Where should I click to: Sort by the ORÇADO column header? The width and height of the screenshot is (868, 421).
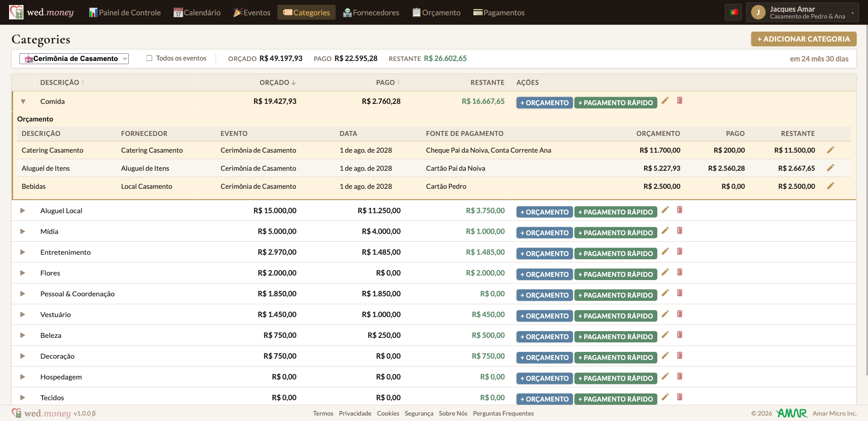[278, 83]
